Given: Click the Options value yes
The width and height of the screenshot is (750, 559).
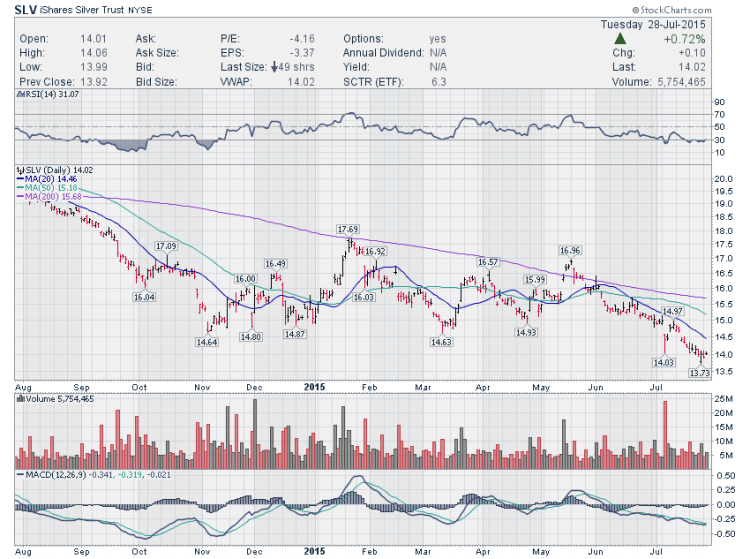Looking at the screenshot, I should point(437,39).
